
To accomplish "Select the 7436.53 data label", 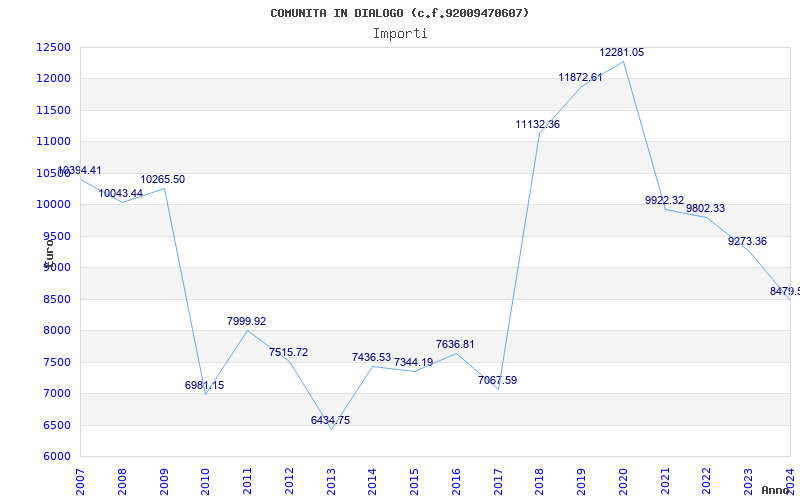I will point(371,357).
